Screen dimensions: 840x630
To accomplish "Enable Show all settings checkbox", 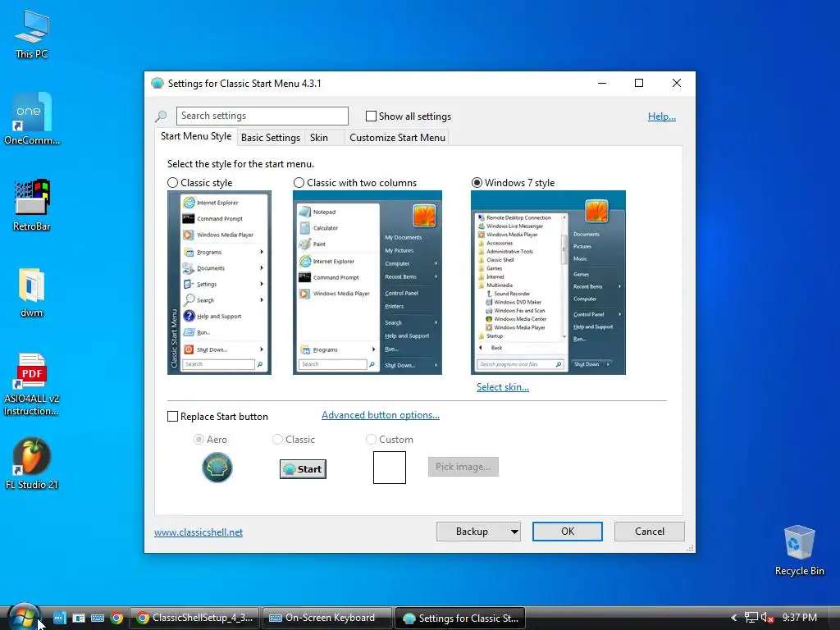I will (371, 116).
